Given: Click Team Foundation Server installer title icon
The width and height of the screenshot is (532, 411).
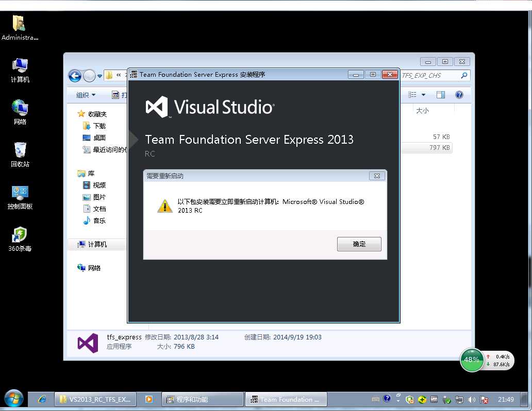Looking at the screenshot, I should coord(134,74).
